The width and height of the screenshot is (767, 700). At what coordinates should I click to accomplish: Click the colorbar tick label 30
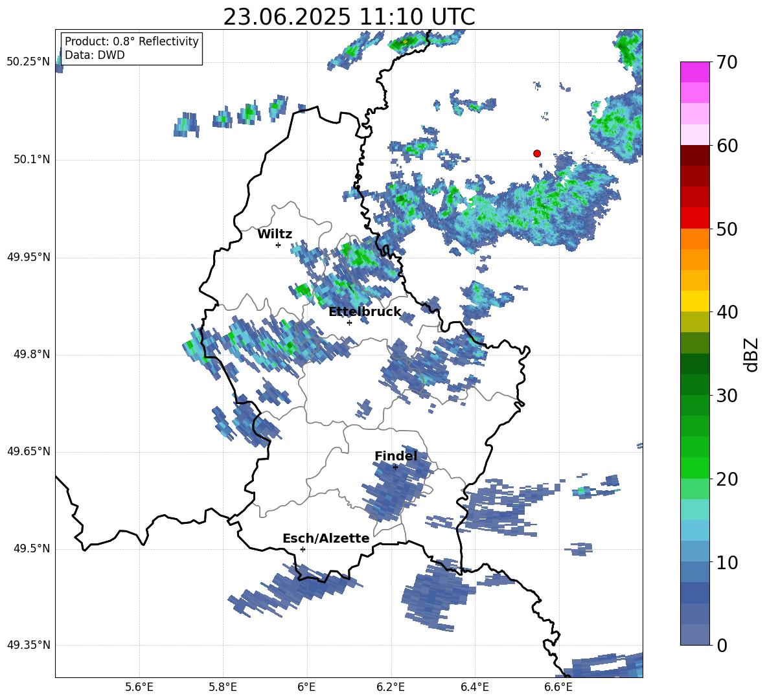tap(727, 396)
